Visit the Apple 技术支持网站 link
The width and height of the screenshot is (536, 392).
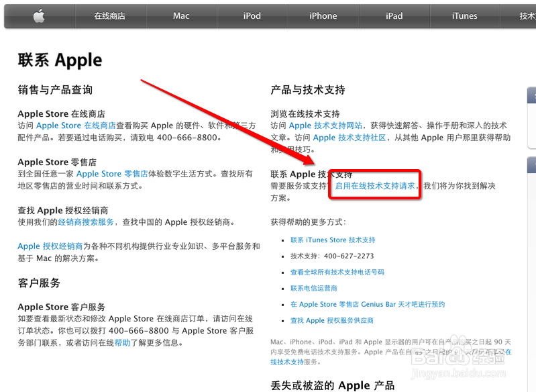pos(325,126)
